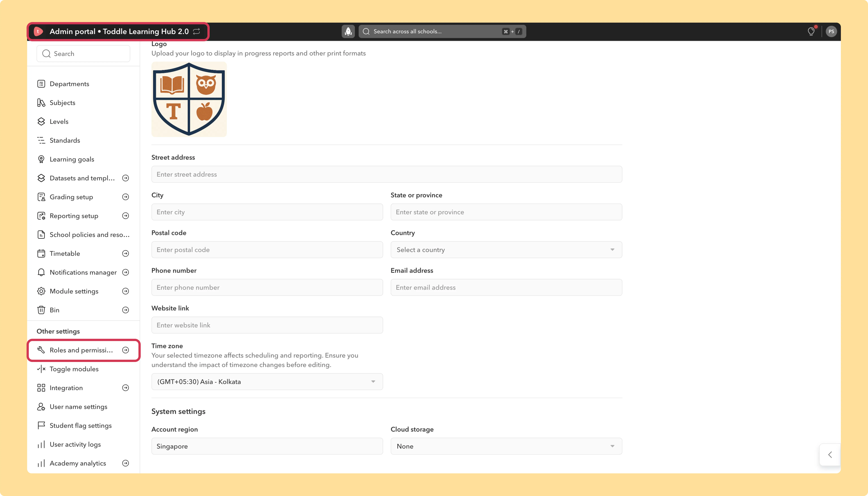Expand Bin submenu arrow
The width and height of the screenshot is (868, 496).
coord(126,310)
